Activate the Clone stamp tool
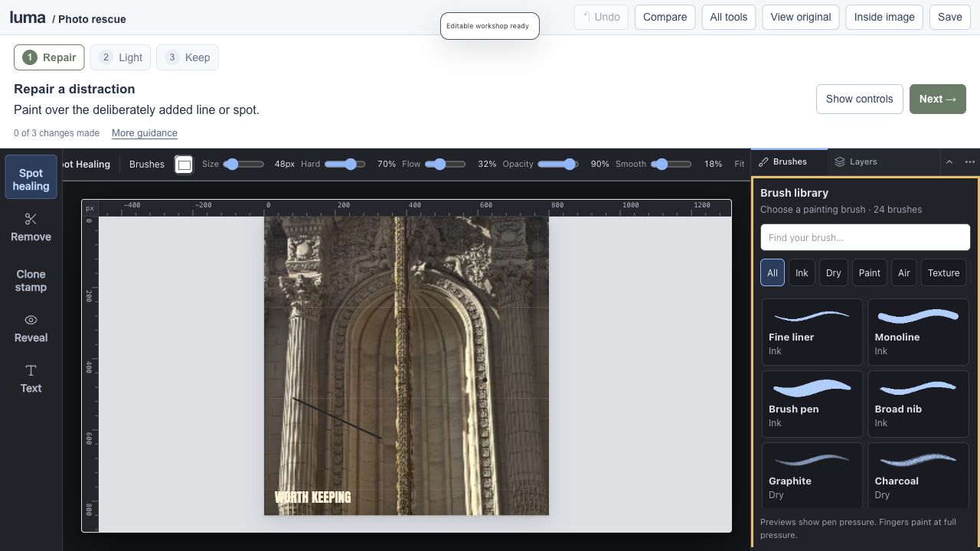 pos(31,280)
